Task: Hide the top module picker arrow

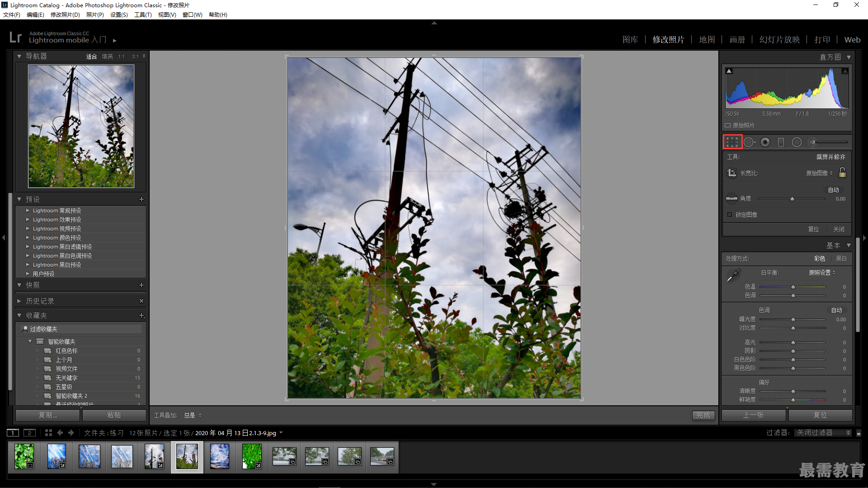Action: pos(434,23)
